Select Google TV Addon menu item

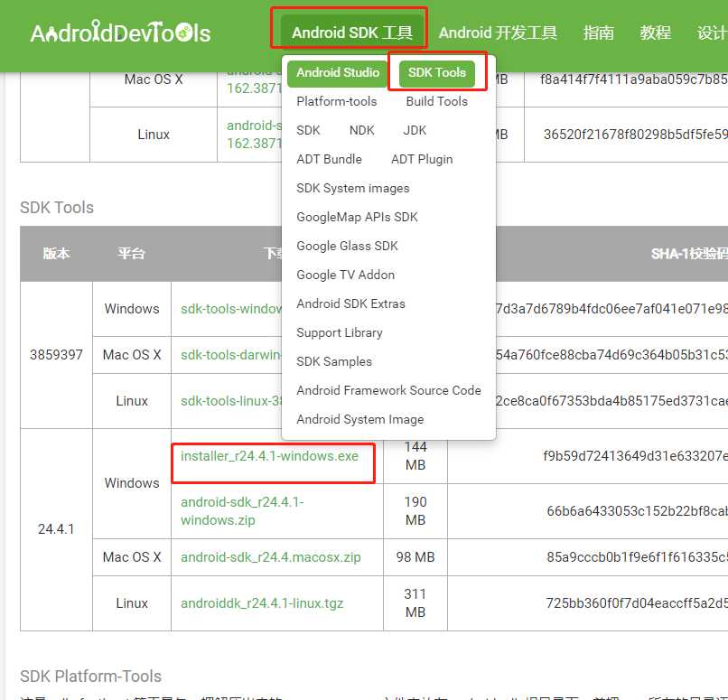[345, 275]
